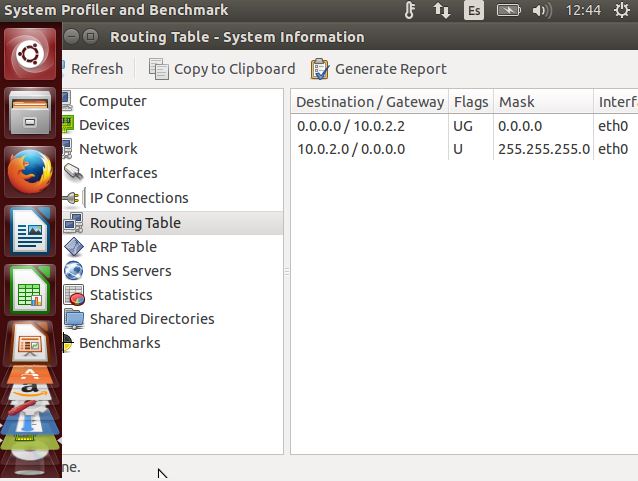Click the Copy to Clipboard icon

(159, 69)
